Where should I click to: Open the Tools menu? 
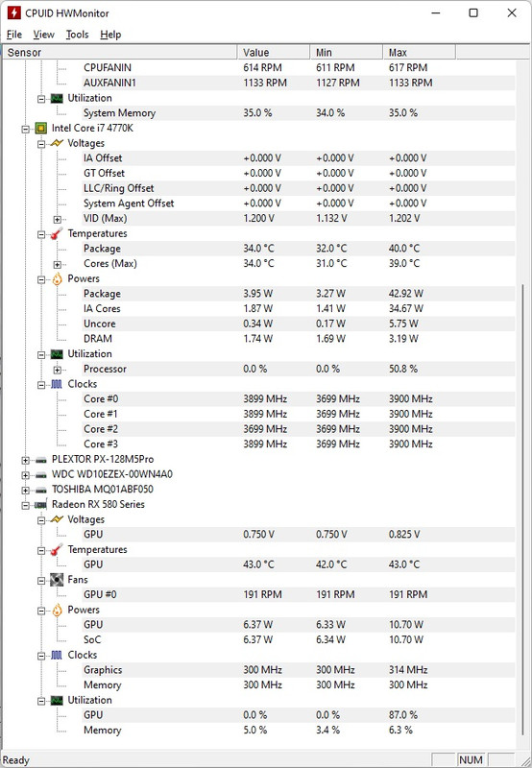coord(78,35)
